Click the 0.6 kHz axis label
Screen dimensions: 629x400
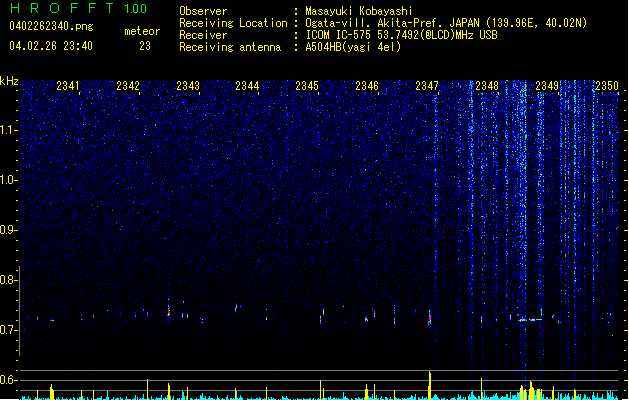[8, 380]
